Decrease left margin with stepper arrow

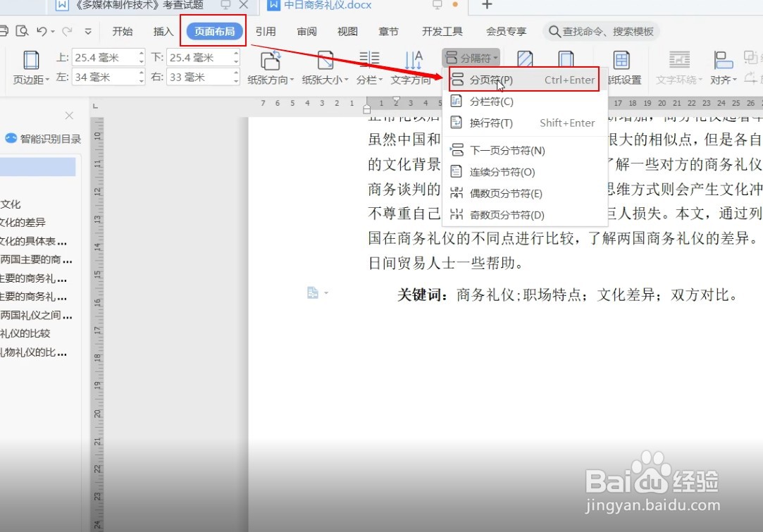141,81
